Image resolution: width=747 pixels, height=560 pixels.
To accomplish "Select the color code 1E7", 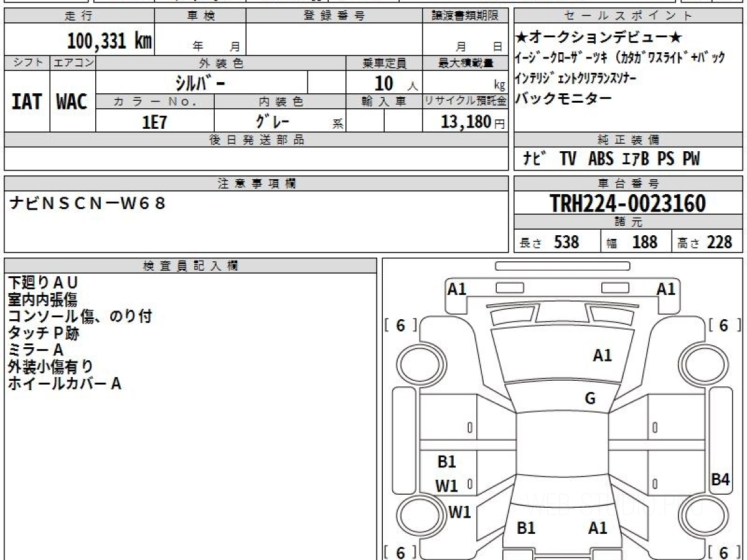I will (154, 122).
